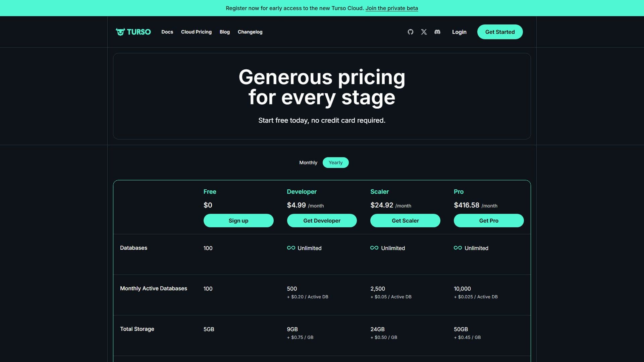
Task: Follow the Join the private beta link
Action: (x=392, y=8)
